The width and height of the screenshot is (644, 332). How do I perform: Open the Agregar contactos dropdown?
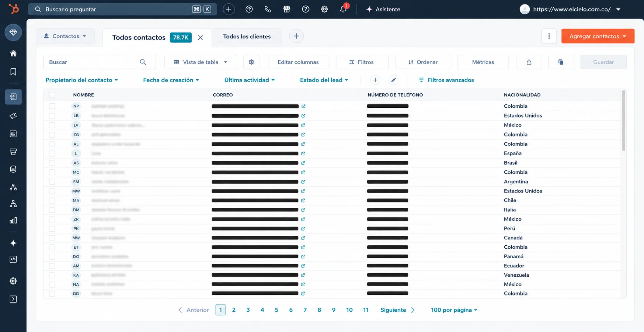tap(598, 36)
